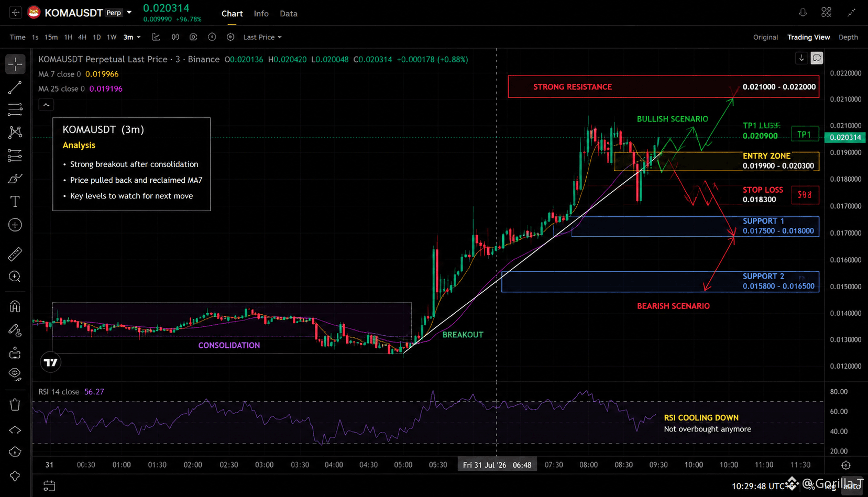Select the 4H time interval
Screen dimensions: 868x497
(82, 37)
